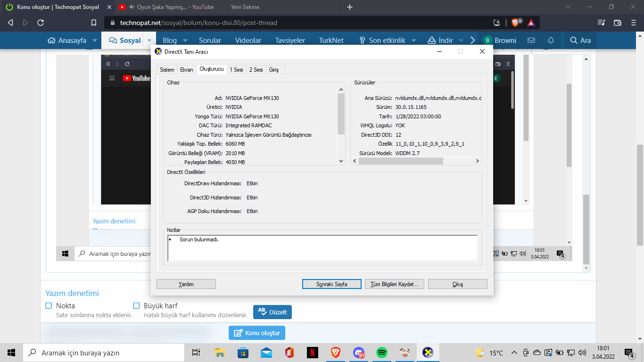Open the notifications bell icon
Screen dimensions: 644x362
(x=550, y=41)
